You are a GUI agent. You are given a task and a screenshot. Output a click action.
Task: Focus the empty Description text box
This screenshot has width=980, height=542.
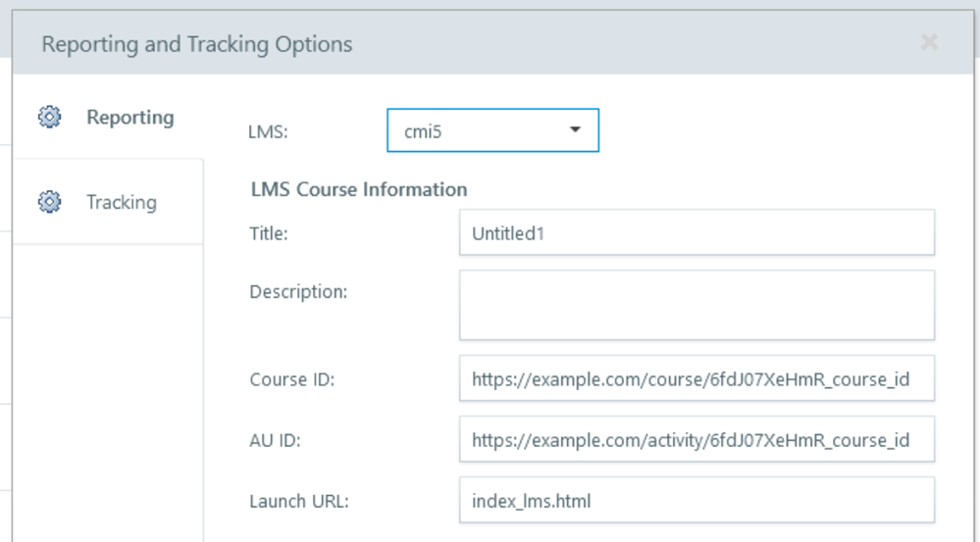[696, 305]
